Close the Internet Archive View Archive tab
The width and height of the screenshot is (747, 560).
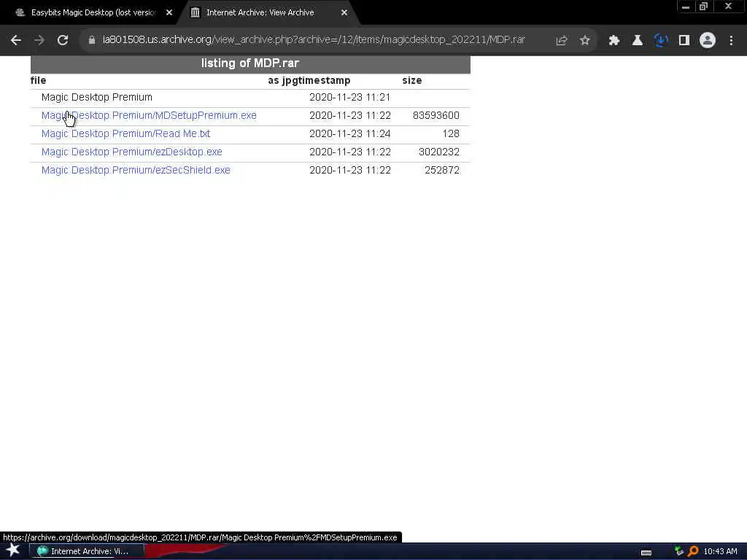[344, 13]
